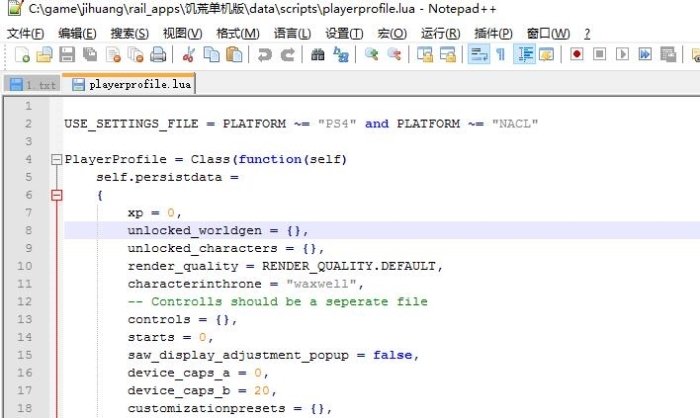Start macro recording with red dot
This screenshot has height=418, width=700.
point(577,54)
